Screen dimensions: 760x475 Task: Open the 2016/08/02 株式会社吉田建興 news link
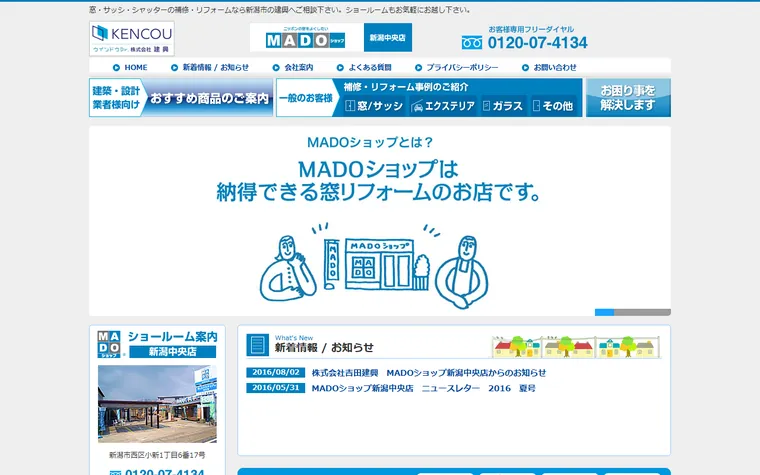coord(428,373)
